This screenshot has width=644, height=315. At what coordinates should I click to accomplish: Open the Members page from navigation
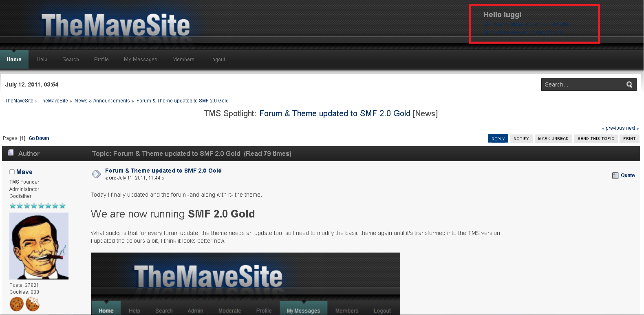click(183, 59)
